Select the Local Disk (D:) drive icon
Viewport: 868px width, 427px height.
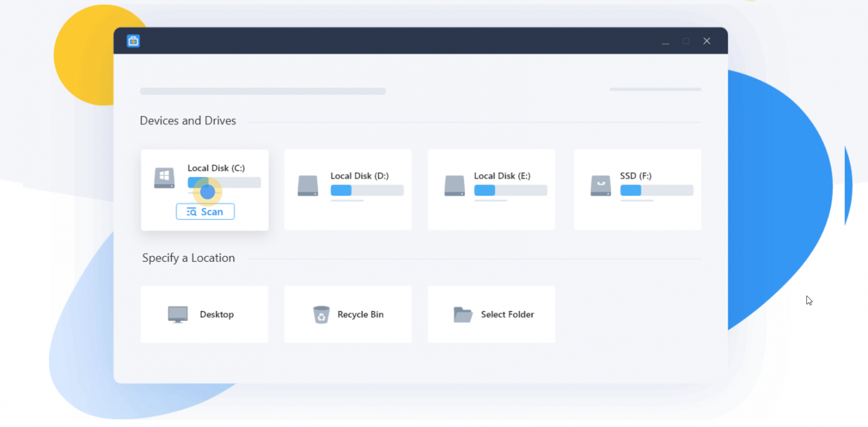click(x=307, y=186)
